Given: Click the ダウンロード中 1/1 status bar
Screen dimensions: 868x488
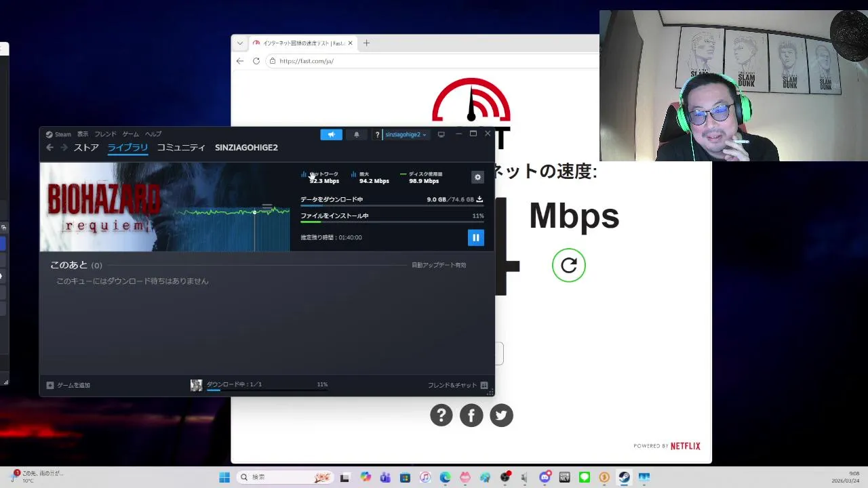Looking at the screenshot, I should tap(260, 385).
